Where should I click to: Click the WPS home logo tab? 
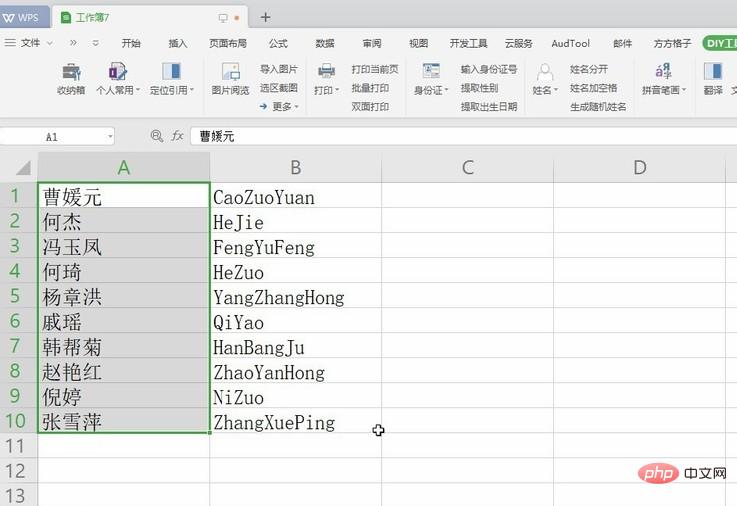[23, 17]
